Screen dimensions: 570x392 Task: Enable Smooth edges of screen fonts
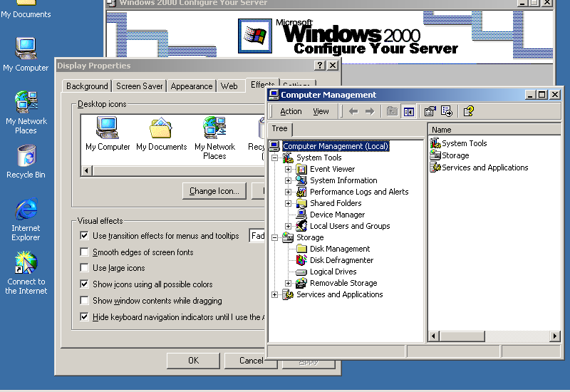point(85,252)
